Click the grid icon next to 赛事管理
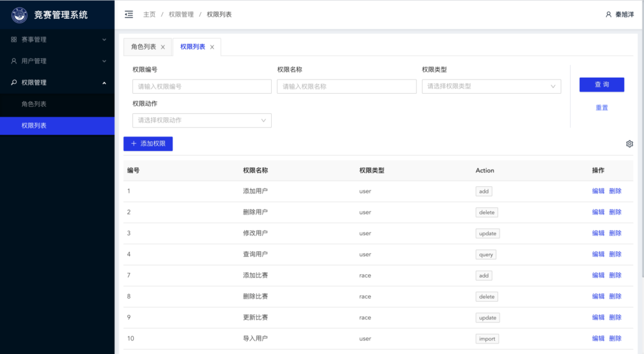The height and width of the screenshot is (354, 644). (14, 40)
